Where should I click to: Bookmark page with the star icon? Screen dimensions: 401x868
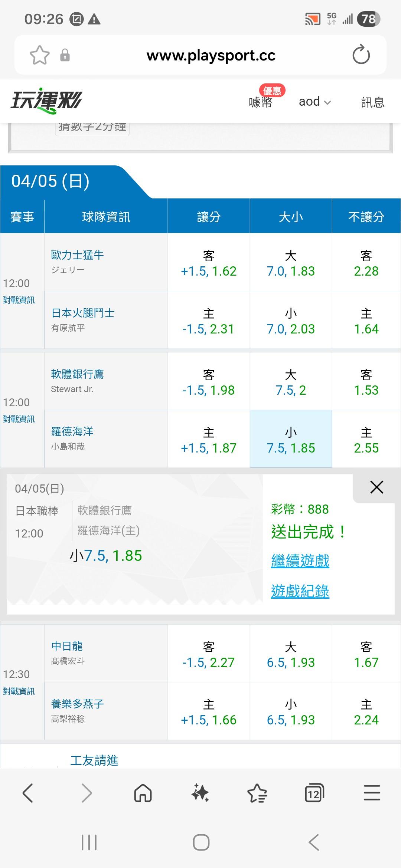point(39,55)
